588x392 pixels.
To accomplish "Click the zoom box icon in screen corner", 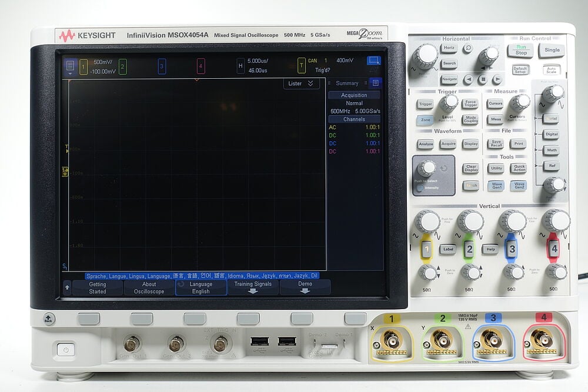I will coord(373,61).
